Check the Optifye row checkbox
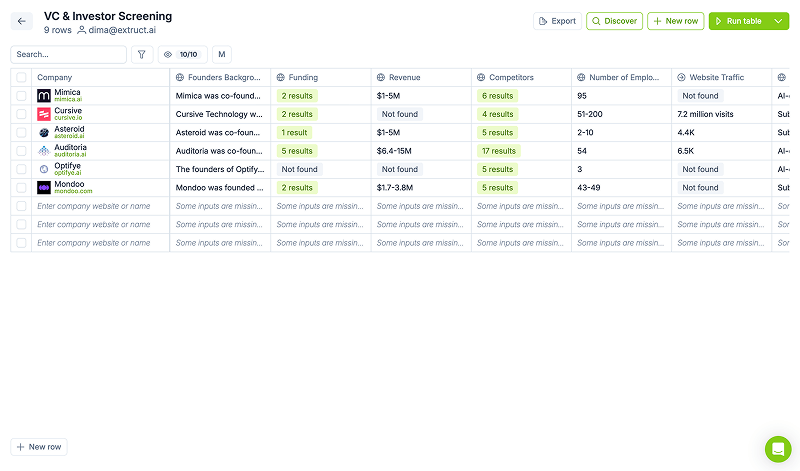Viewport: 800px width, 471px height. click(x=21, y=169)
